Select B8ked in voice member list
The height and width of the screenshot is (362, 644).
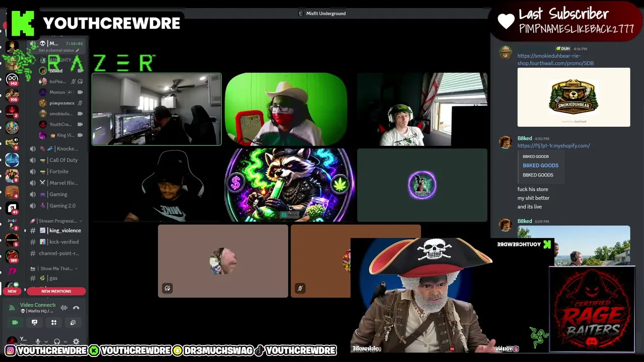click(61, 71)
